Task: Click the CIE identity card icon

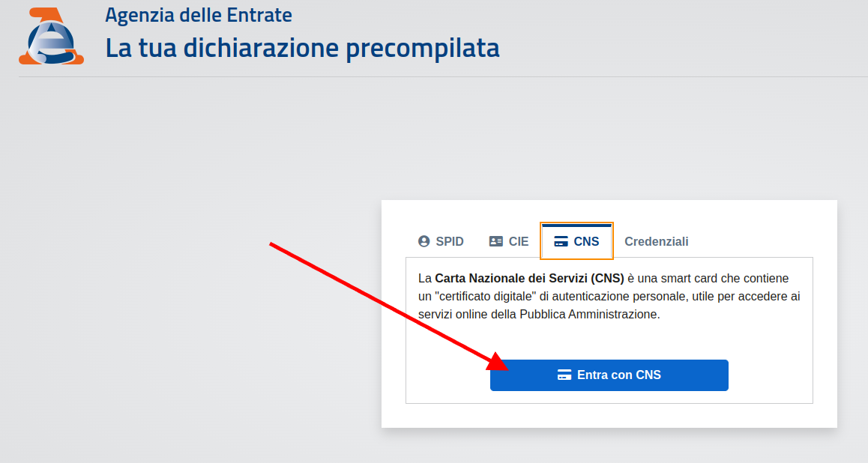Action: 496,241
